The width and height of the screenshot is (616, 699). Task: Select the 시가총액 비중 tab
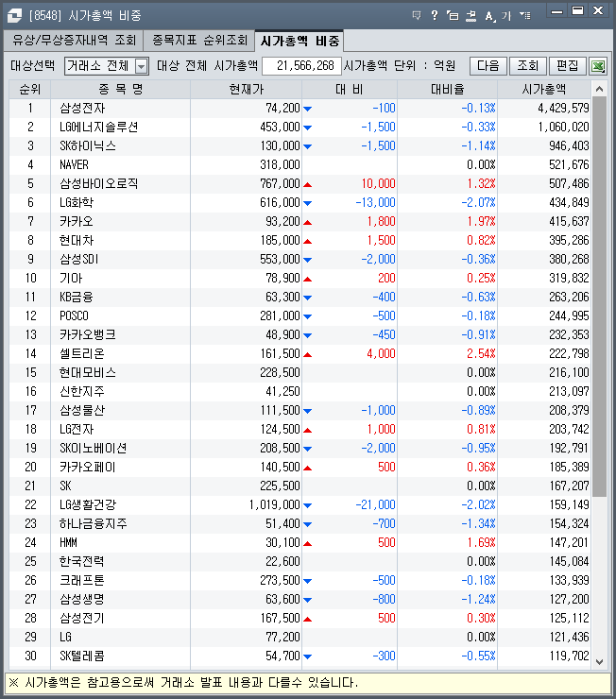pos(299,41)
